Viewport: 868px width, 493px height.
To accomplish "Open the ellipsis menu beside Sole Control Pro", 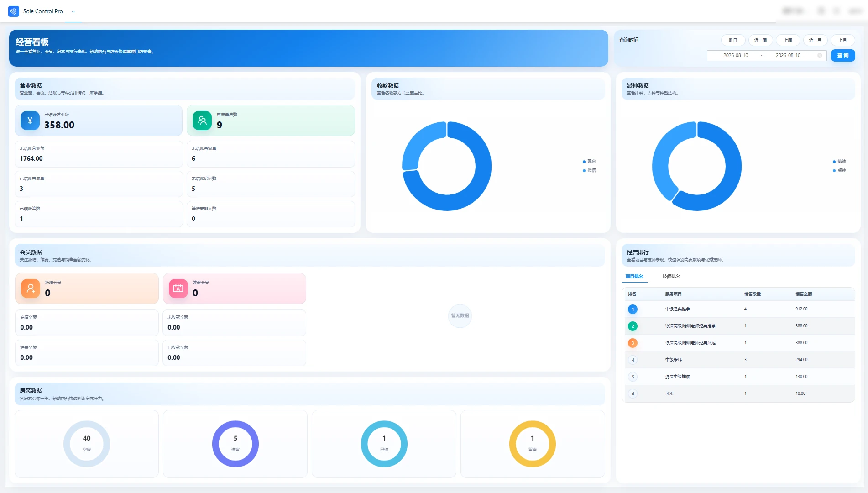I will coord(73,12).
